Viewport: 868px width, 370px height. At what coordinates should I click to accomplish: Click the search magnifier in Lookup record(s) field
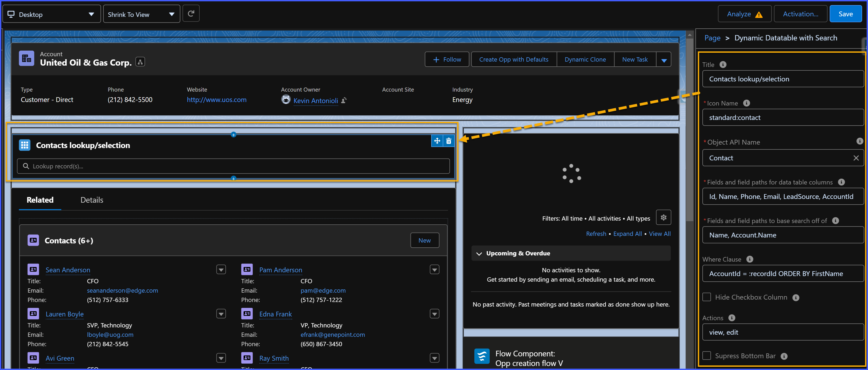(26, 166)
